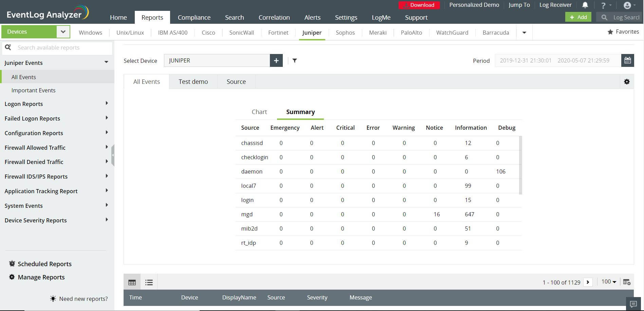This screenshot has height=311, width=644.
Task: Expand more device types dropdown arrow
Action: 524,33
